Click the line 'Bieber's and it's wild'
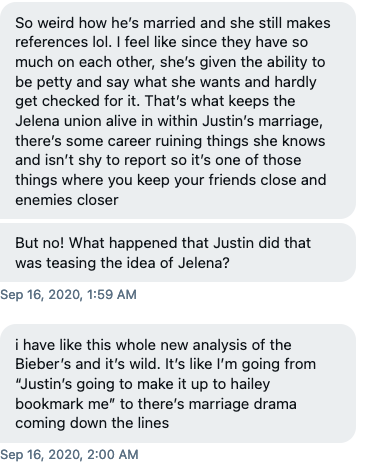The width and height of the screenshot is (382, 471). click(165, 364)
